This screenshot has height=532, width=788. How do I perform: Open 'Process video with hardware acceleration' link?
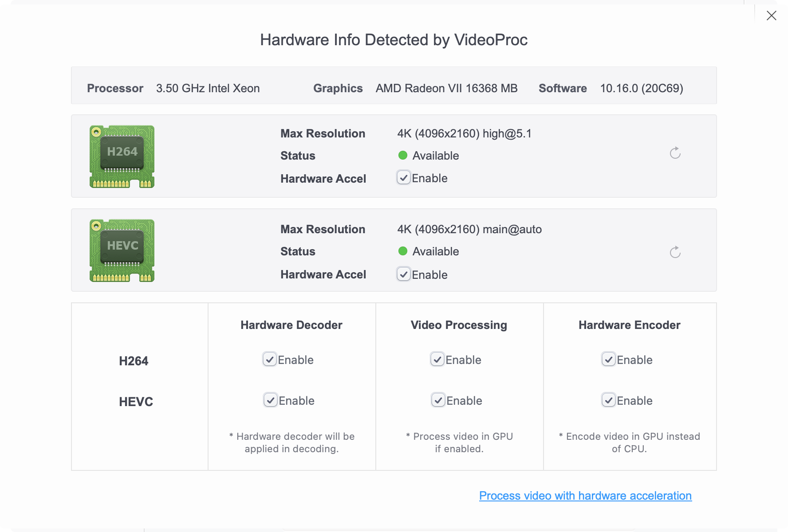[585, 496]
